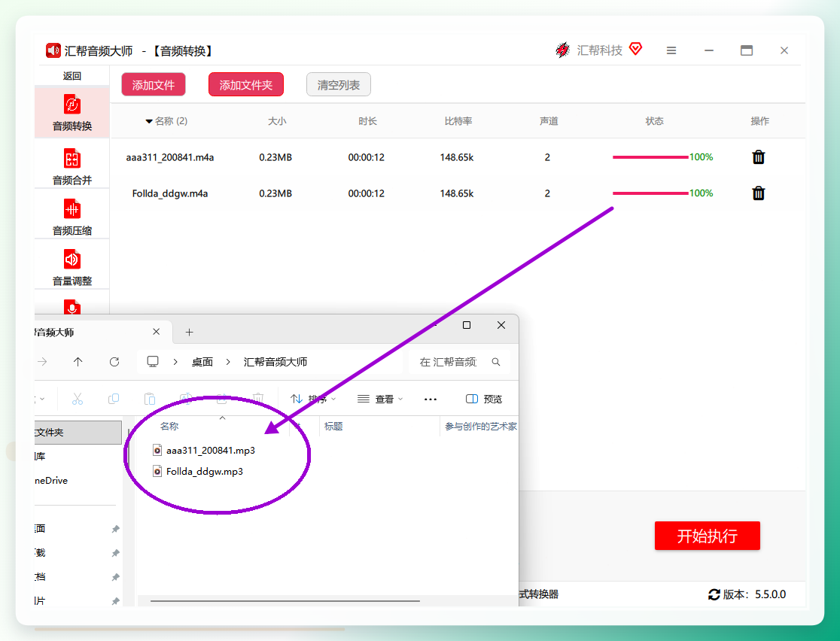Viewport: 840px width, 641px height.
Task: Click the 状态 column header
Action: tap(654, 121)
